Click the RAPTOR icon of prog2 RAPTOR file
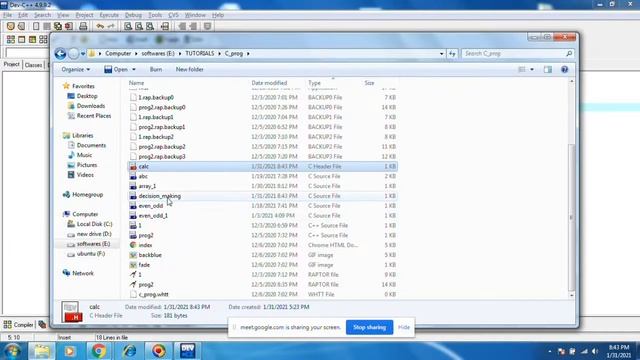The image size is (640, 360). 133,284
